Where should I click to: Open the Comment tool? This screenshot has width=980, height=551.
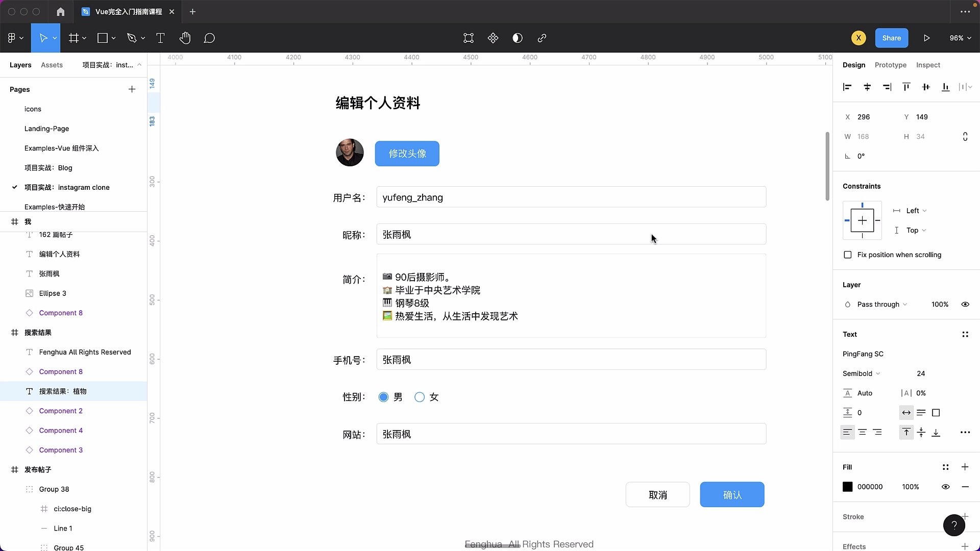(x=209, y=38)
